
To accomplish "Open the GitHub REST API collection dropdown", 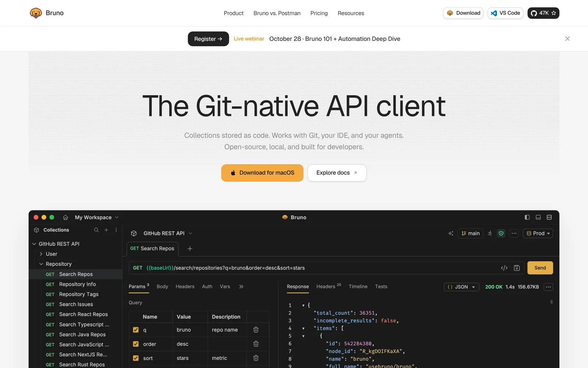I will [168, 233].
